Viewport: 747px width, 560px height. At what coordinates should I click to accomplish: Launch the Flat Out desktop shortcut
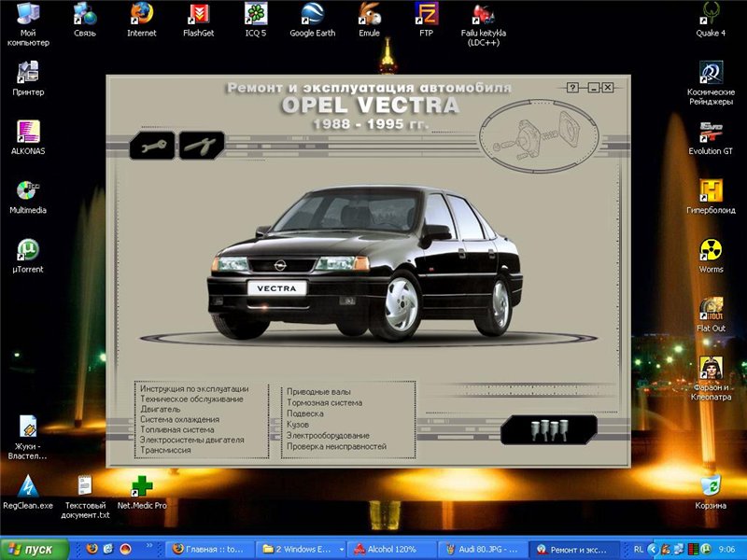click(x=711, y=315)
